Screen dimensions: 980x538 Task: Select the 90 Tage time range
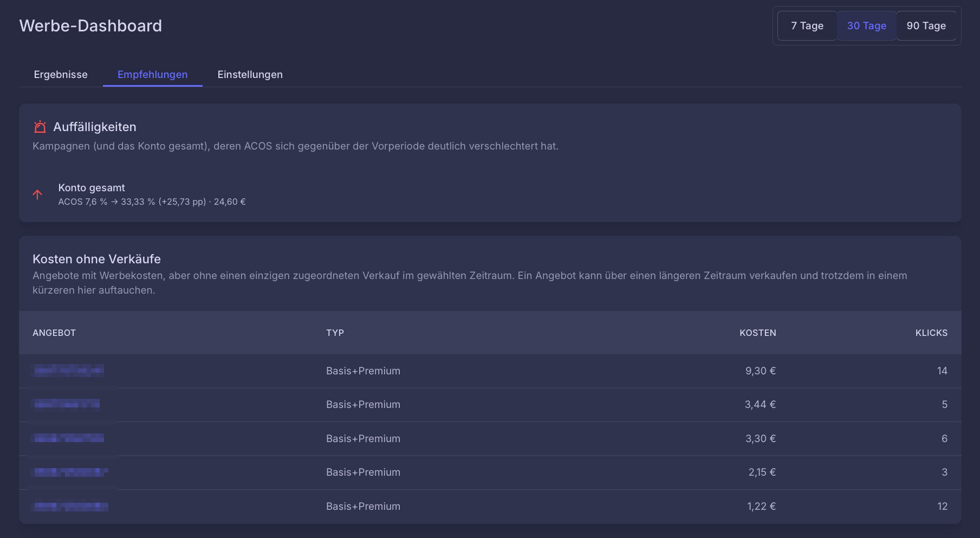tap(926, 26)
